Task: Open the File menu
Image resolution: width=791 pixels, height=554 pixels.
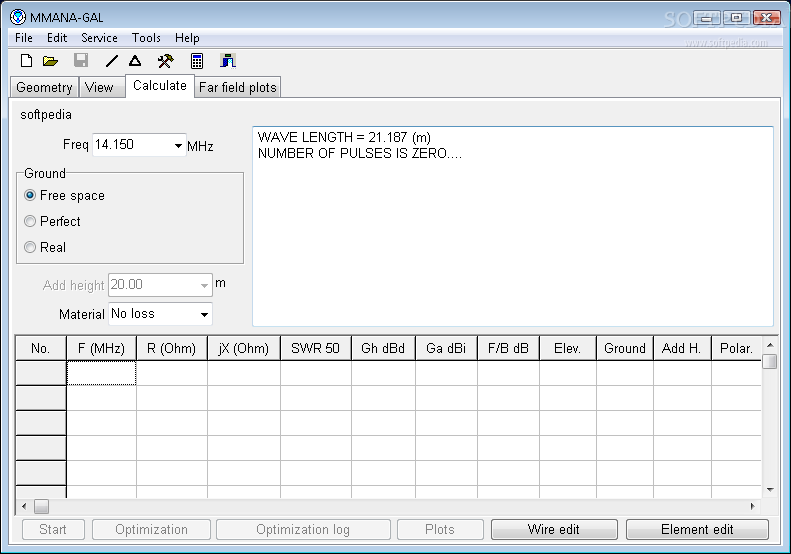Action: [24, 38]
